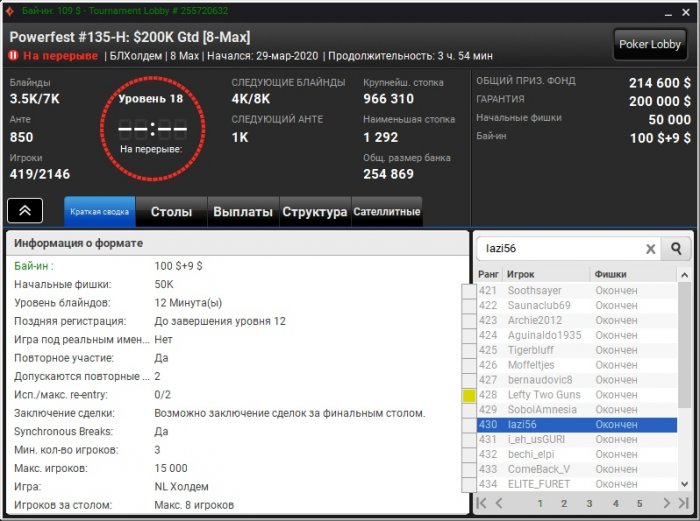Select player SobolAmnesia in the list
700x521 pixels.
[x=577, y=410]
